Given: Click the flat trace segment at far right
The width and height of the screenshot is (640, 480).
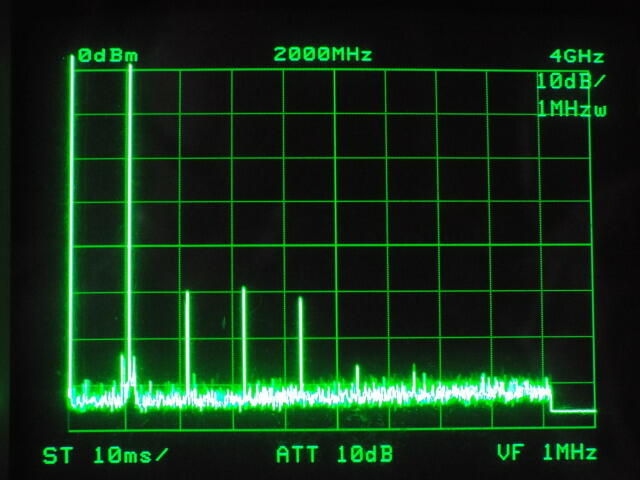Looking at the screenshot, I should (x=573, y=410).
